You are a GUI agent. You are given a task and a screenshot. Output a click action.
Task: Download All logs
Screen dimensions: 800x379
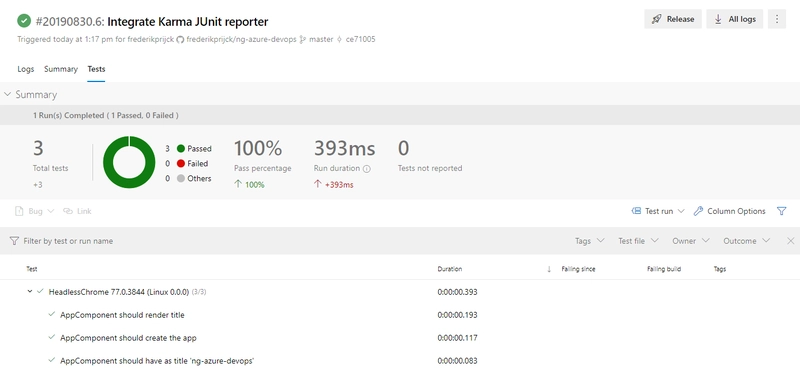click(x=735, y=19)
